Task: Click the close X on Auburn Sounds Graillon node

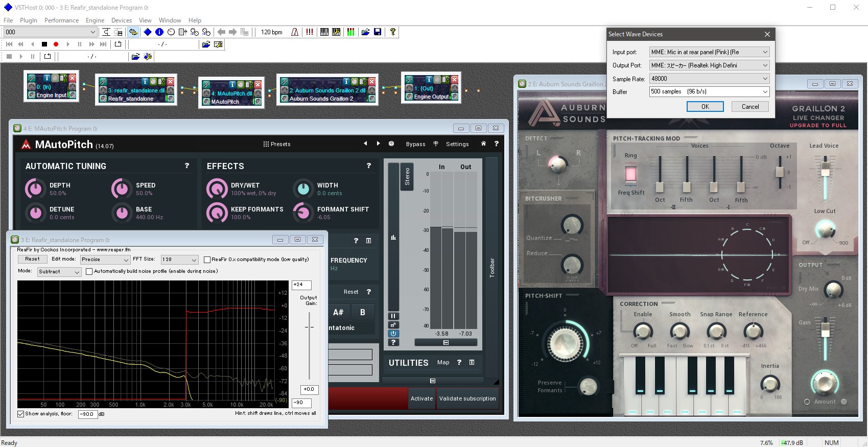Action: [371, 81]
